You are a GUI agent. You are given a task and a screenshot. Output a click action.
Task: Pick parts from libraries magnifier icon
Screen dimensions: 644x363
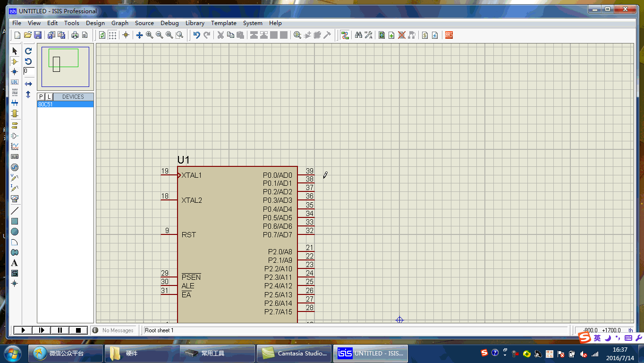click(x=297, y=35)
